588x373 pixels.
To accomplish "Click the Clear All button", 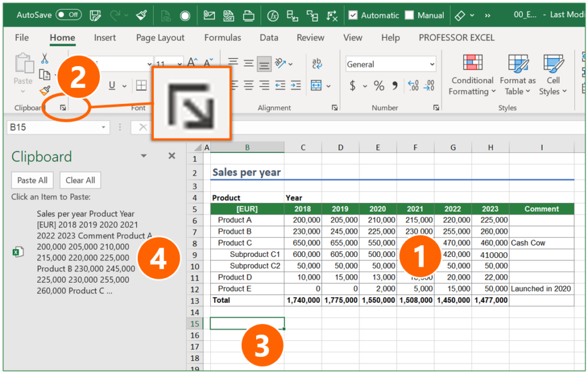I will tap(80, 180).
